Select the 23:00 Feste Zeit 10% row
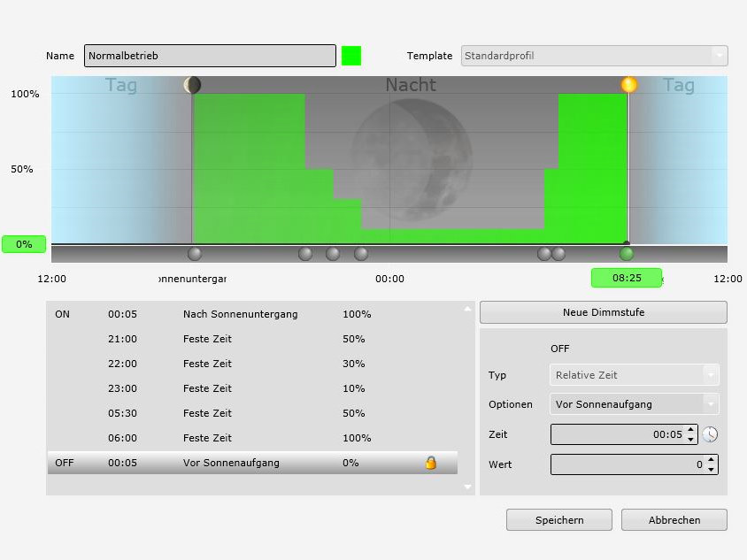The height and width of the screenshot is (560, 747). 252,388
